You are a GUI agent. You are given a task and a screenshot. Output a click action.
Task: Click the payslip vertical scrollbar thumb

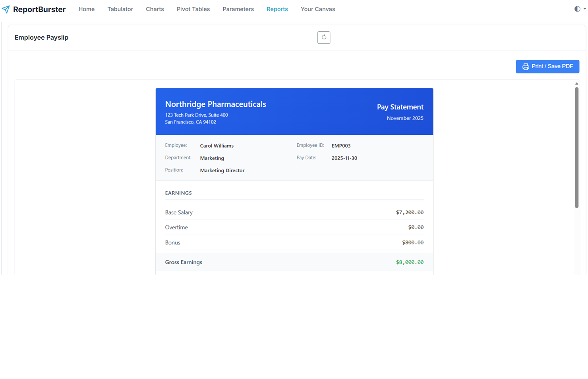tap(576, 147)
